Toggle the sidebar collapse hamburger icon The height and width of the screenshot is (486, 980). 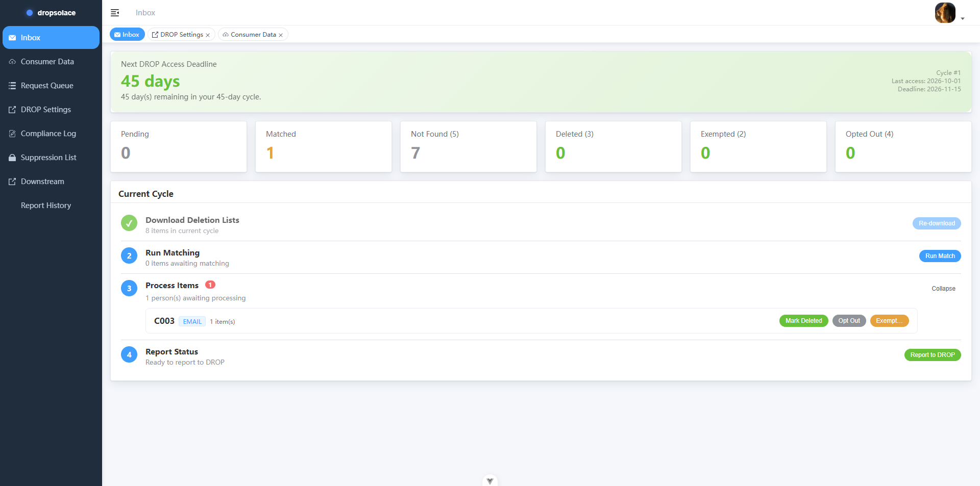115,13
